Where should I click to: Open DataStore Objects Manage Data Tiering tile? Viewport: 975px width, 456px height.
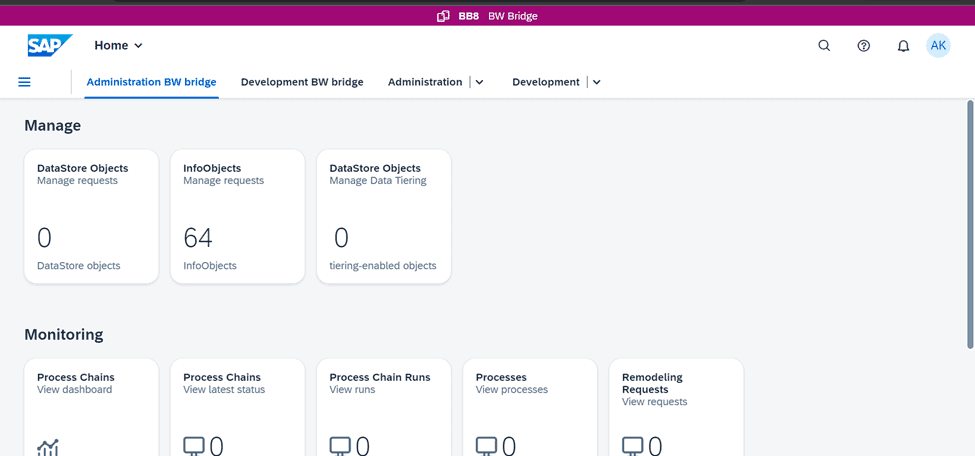pyautogui.click(x=384, y=216)
